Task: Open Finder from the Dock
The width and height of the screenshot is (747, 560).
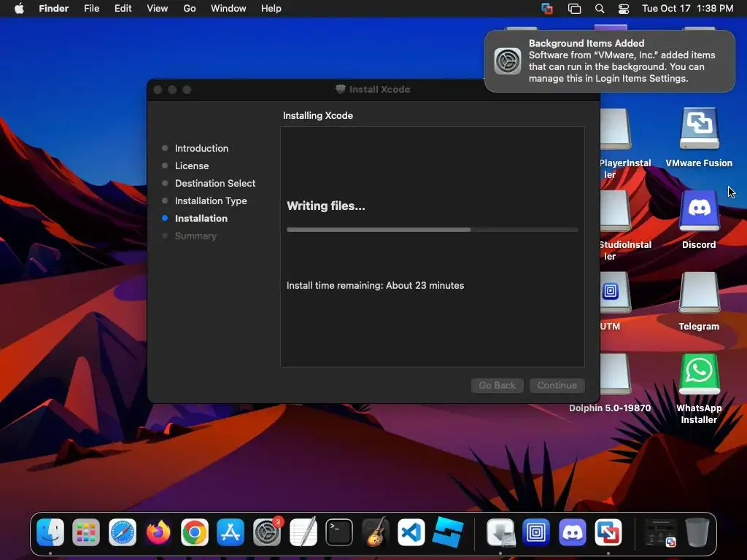Action: click(x=50, y=532)
